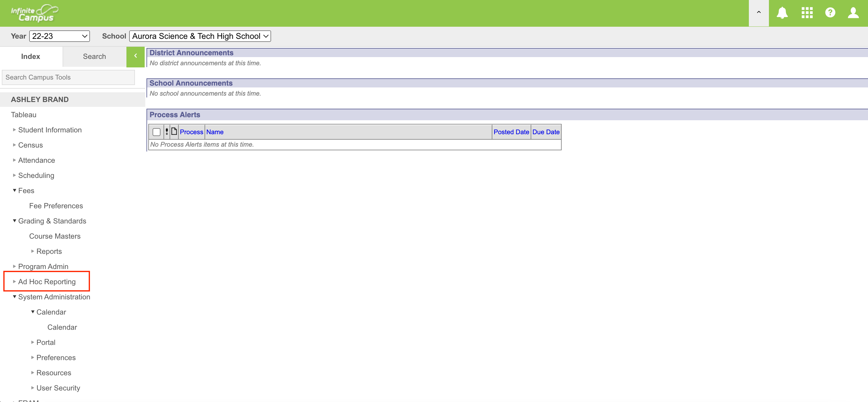Expand the Scheduling tree node
The image size is (868, 402).
click(x=14, y=175)
